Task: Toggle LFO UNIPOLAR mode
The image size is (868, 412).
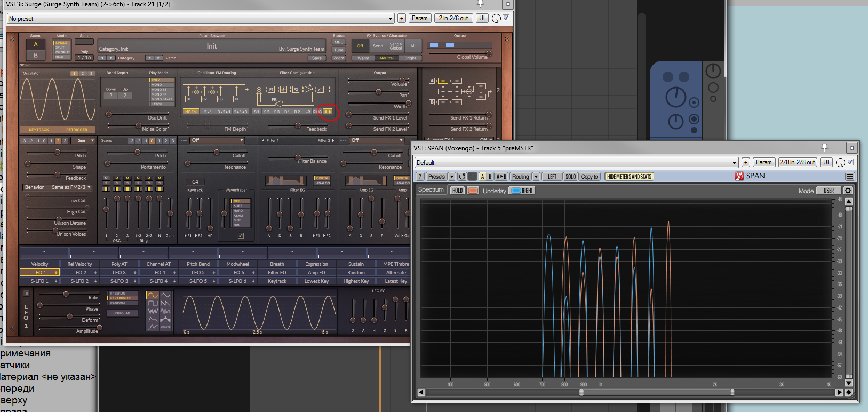Action: pyautogui.click(x=122, y=313)
